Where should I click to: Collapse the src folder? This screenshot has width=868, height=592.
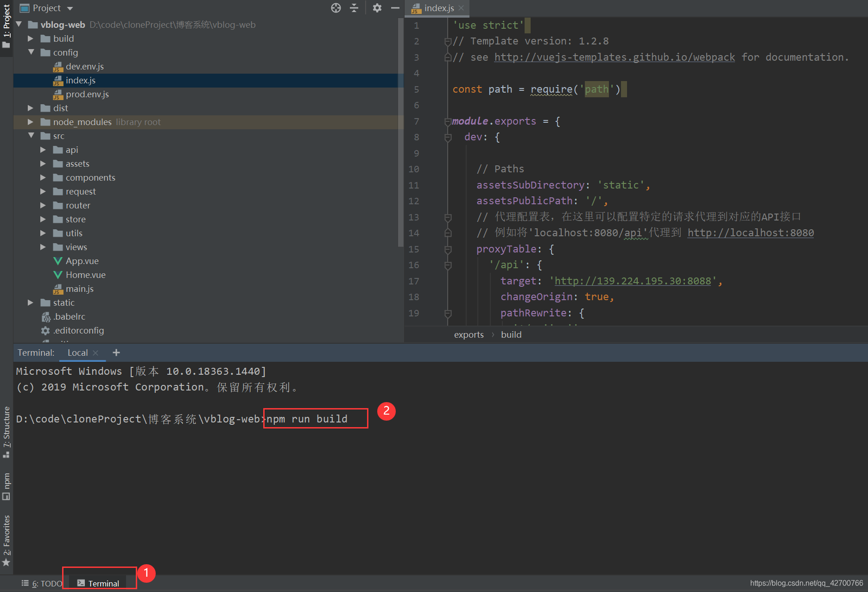click(x=31, y=136)
